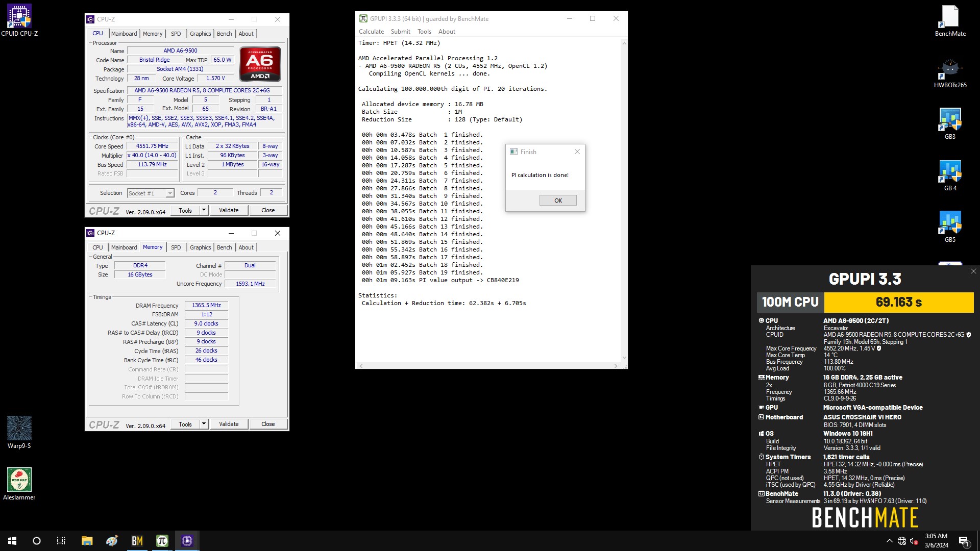
Task: Expand Tools dropdown arrow in top CPU-Z
Action: [x=204, y=210]
